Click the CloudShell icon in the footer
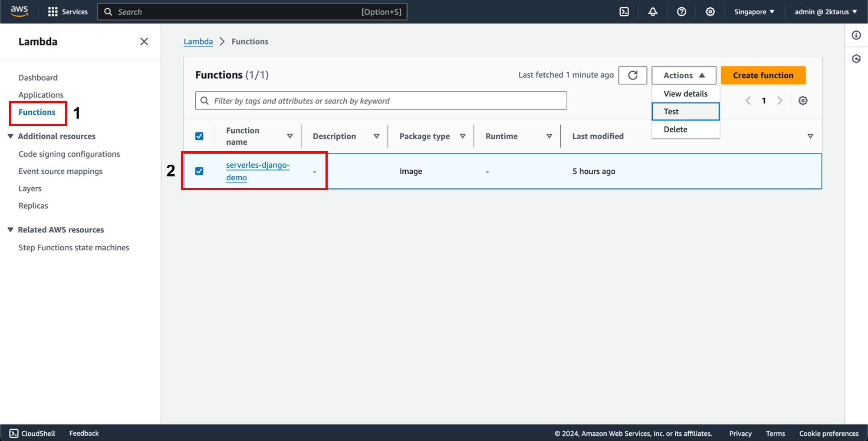The height and width of the screenshot is (441, 868). 14,433
